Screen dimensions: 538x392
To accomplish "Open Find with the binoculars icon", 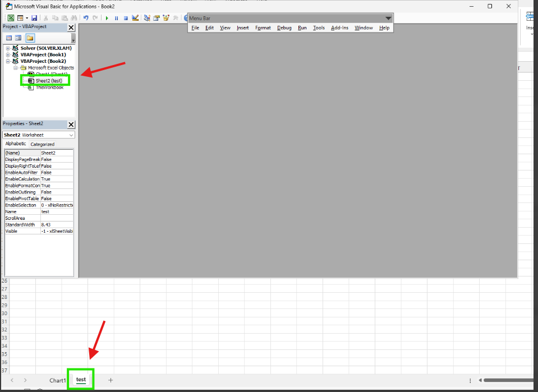I will click(x=73, y=18).
